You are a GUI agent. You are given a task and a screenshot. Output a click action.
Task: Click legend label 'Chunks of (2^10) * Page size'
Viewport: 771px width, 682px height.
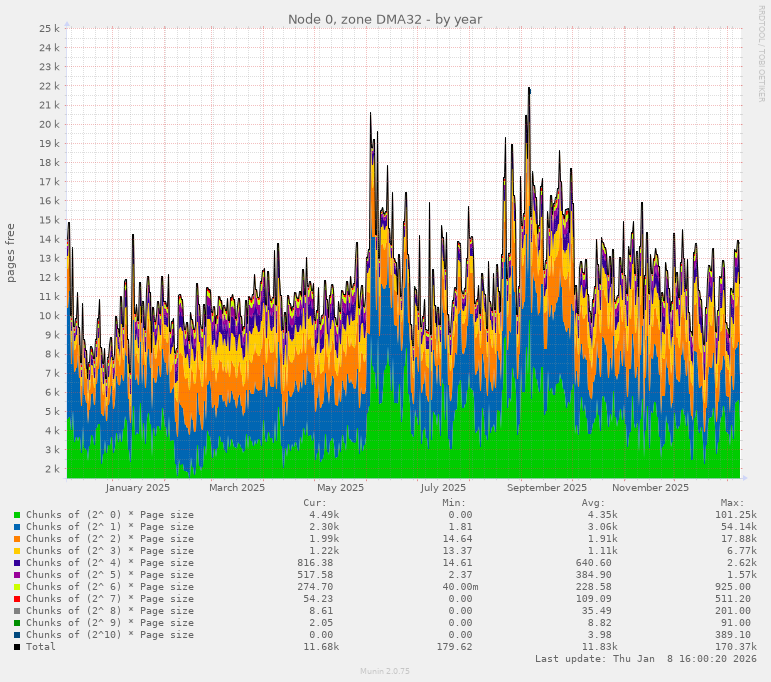click(x=110, y=635)
